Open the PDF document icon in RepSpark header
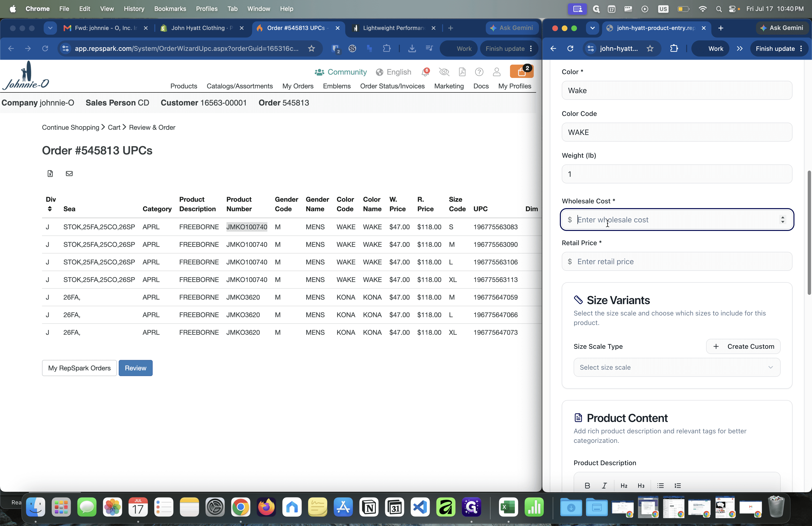The height and width of the screenshot is (526, 812). (x=462, y=72)
